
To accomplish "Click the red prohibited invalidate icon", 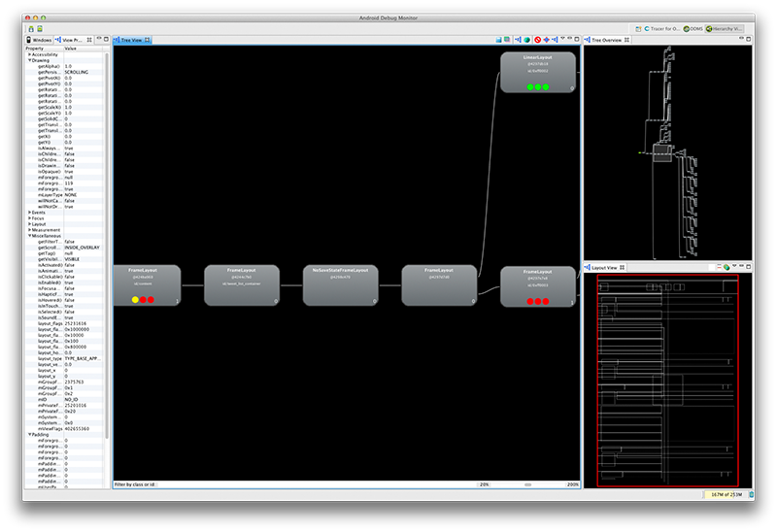I will tap(538, 40).
